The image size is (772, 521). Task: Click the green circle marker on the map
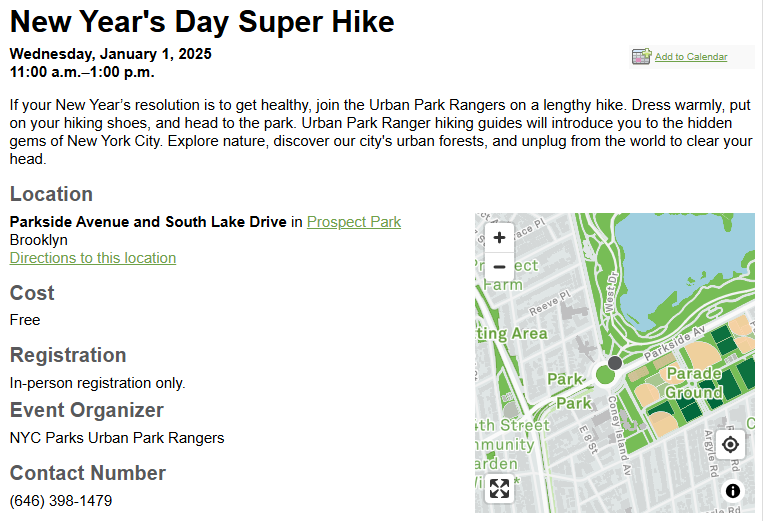pos(605,375)
